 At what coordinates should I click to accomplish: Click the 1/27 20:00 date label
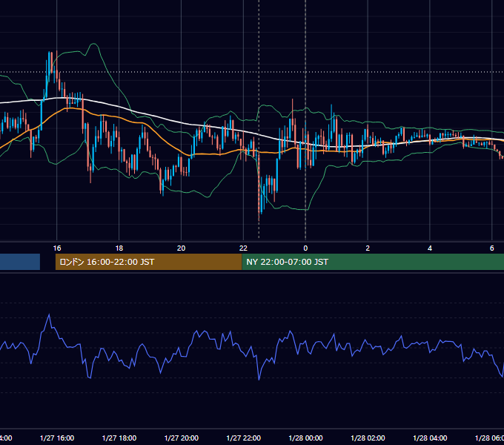(x=182, y=438)
